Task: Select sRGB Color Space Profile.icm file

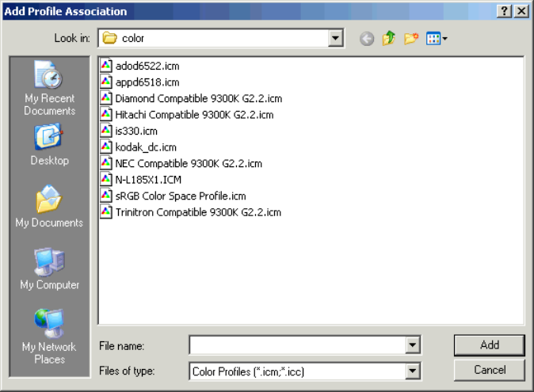Action: click(x=180, y=196)
